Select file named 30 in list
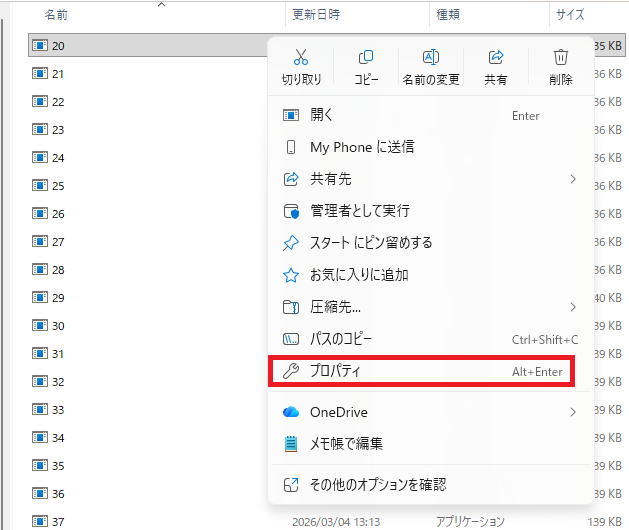This screenshot has height=530, width=629. pyautogui.click(x=58, y=326)
